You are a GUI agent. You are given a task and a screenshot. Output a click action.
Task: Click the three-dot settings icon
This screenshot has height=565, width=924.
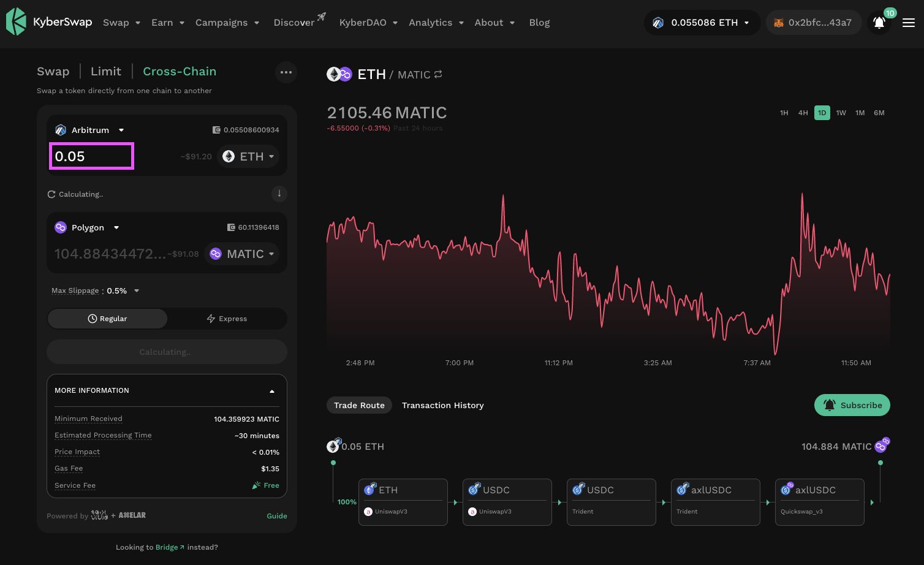[x=286, y=72]
